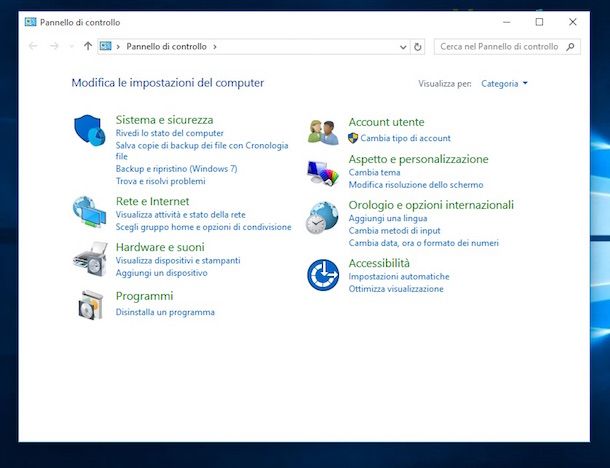Click Cambia metodi di input
The height and width of the screenshot is (468, 610).
tap(394, 231)
